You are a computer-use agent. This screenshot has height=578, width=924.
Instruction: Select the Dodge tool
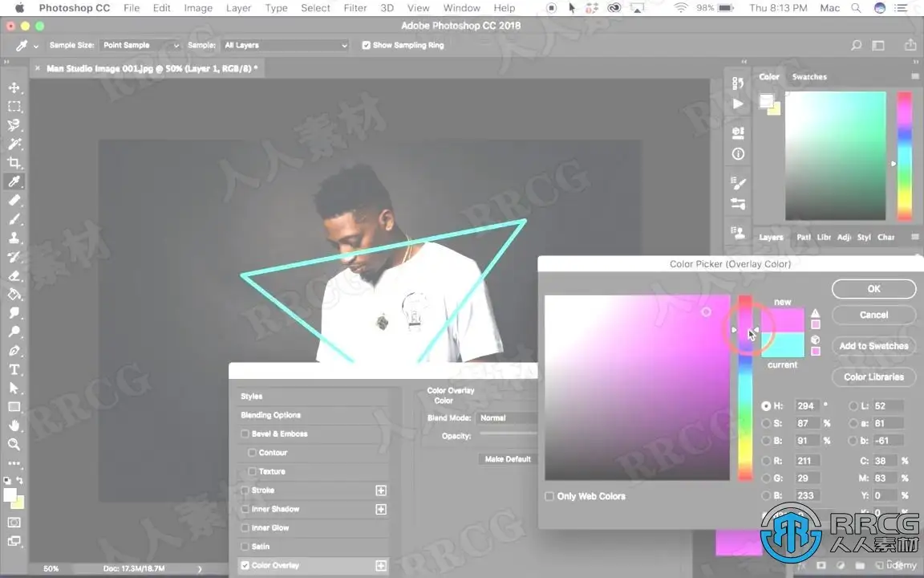point(14,332)
